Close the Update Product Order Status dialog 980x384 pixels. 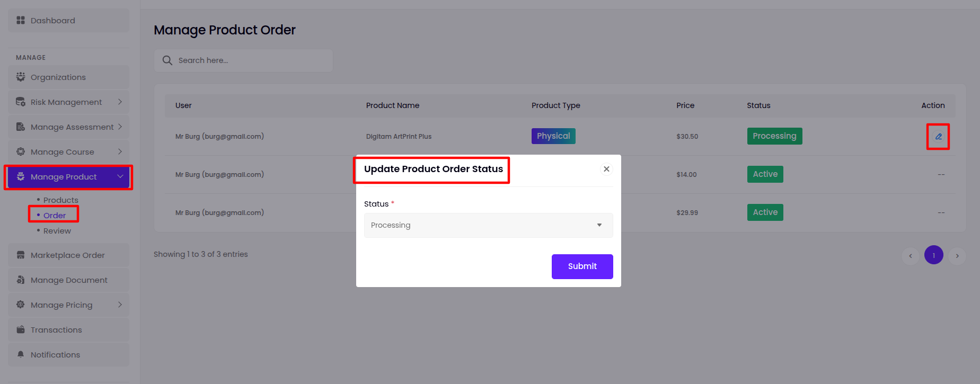[606, 169]
